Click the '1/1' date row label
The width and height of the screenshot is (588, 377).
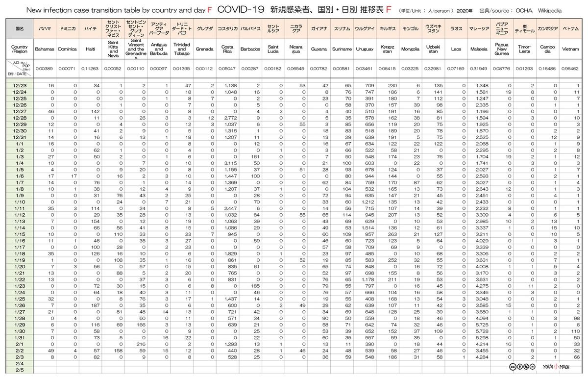coord(20,144)
